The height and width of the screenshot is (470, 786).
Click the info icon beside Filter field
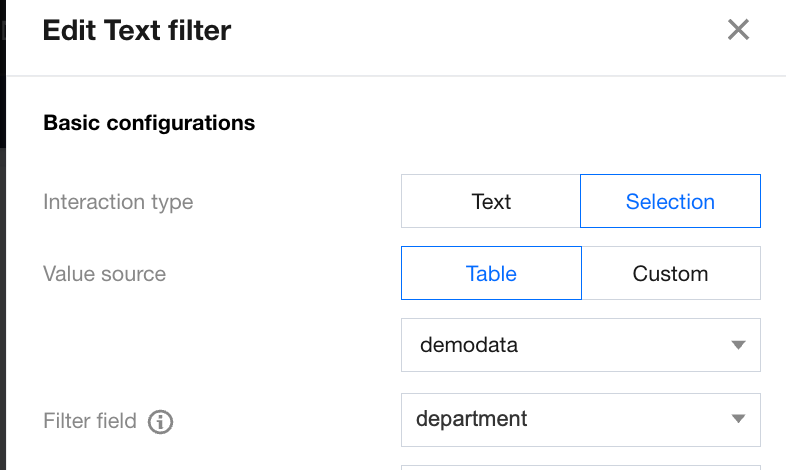tap(160, 422)
